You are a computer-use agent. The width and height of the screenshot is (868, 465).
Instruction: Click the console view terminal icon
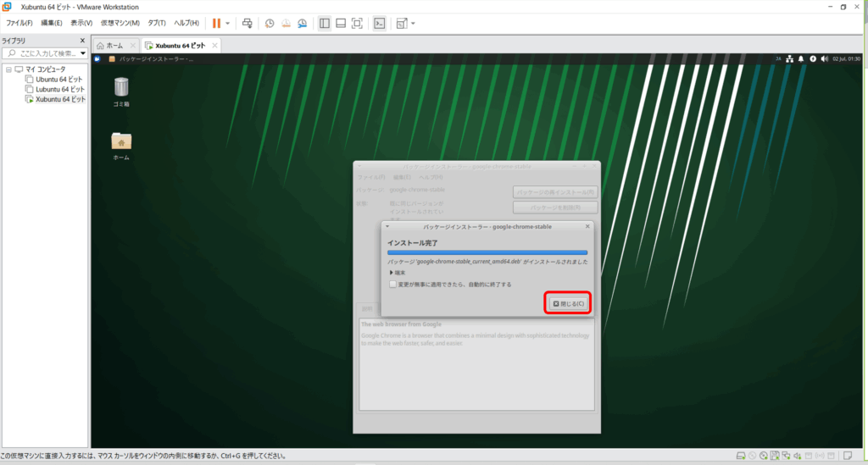380,23
